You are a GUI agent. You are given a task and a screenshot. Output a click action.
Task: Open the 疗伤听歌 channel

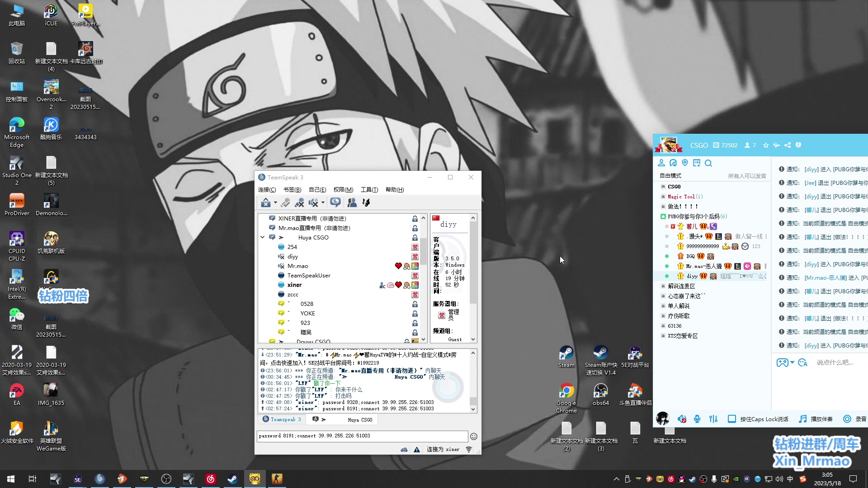pyautogui.click(x=679, y=316)
